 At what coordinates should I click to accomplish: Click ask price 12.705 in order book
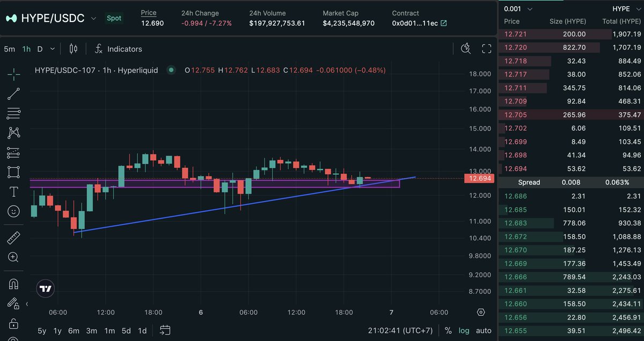pos(515,115)
